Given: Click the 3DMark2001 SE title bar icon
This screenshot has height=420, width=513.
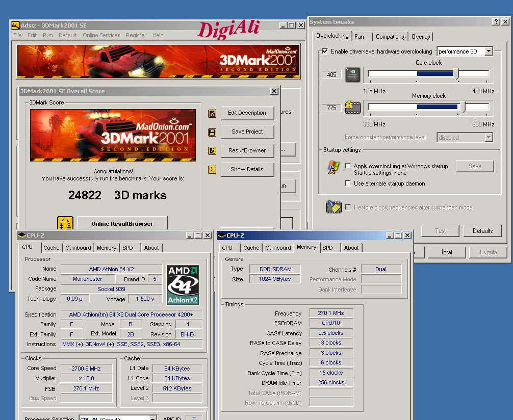Looking at the screenshot, I should click(x=15, y=25).
